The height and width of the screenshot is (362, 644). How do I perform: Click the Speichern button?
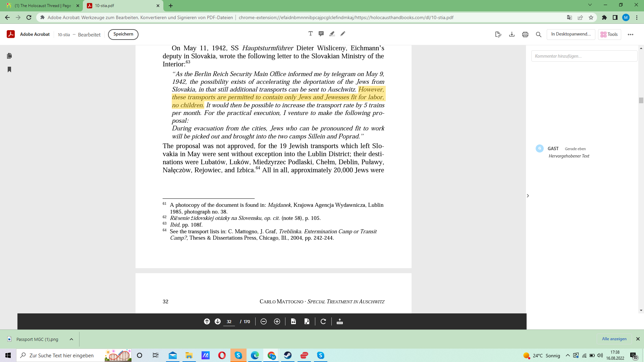123,34
